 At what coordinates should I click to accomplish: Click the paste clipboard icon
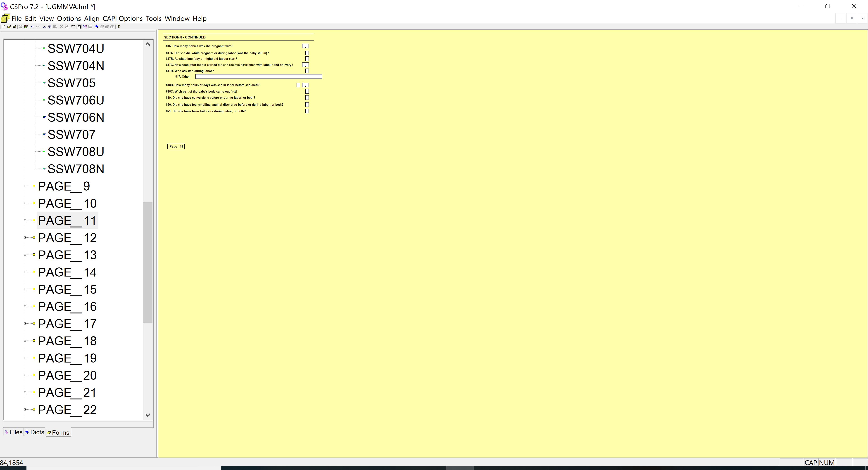pyautogui.click(x=55, y=27)
